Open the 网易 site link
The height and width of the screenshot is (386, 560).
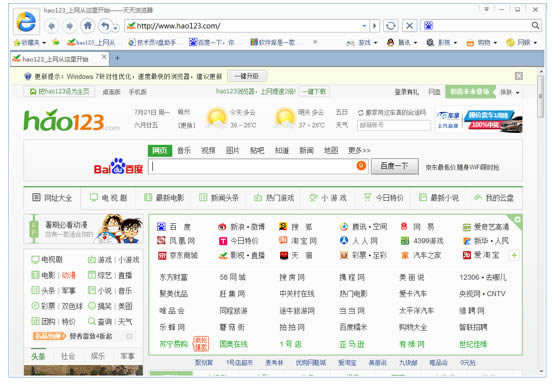418,227
